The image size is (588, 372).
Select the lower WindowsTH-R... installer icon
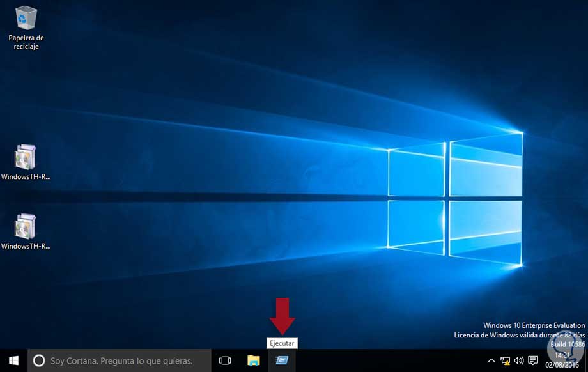tap(26, 232)
